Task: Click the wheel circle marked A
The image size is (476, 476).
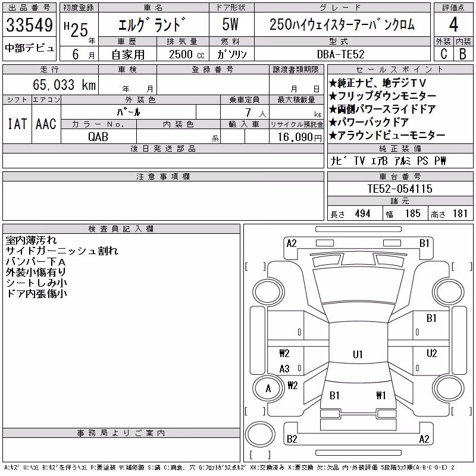Action: [x=268, y=389]
